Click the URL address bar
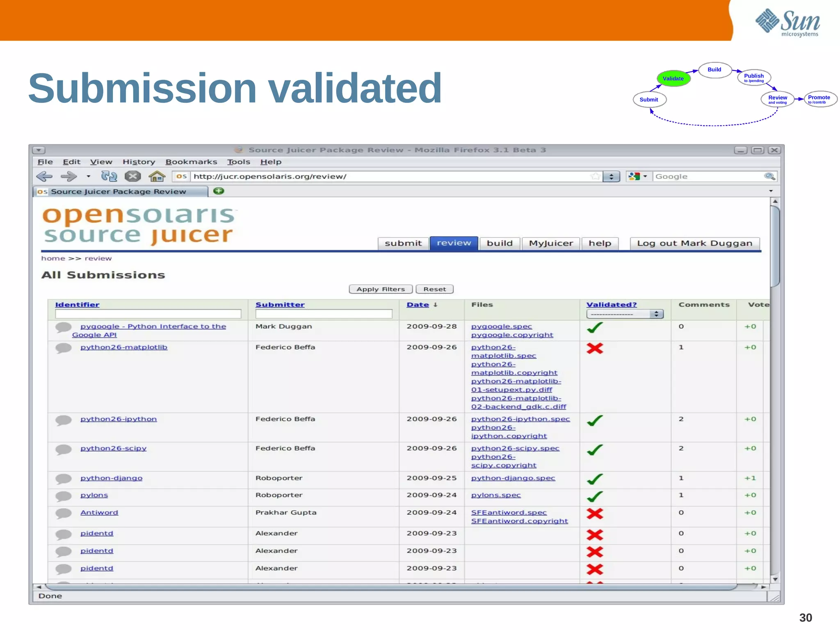The height and width of the screenshot is (630, 840). coord(390,176)
